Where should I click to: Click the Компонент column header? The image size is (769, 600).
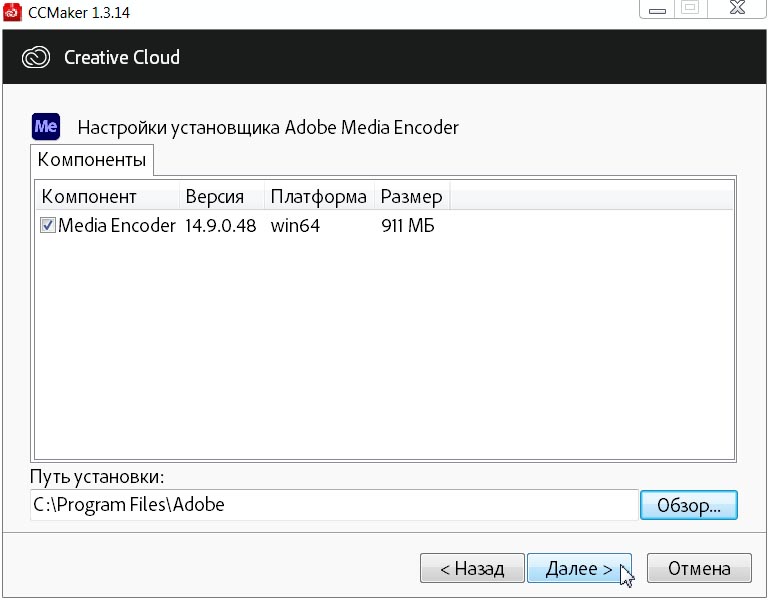pos(108,196)
